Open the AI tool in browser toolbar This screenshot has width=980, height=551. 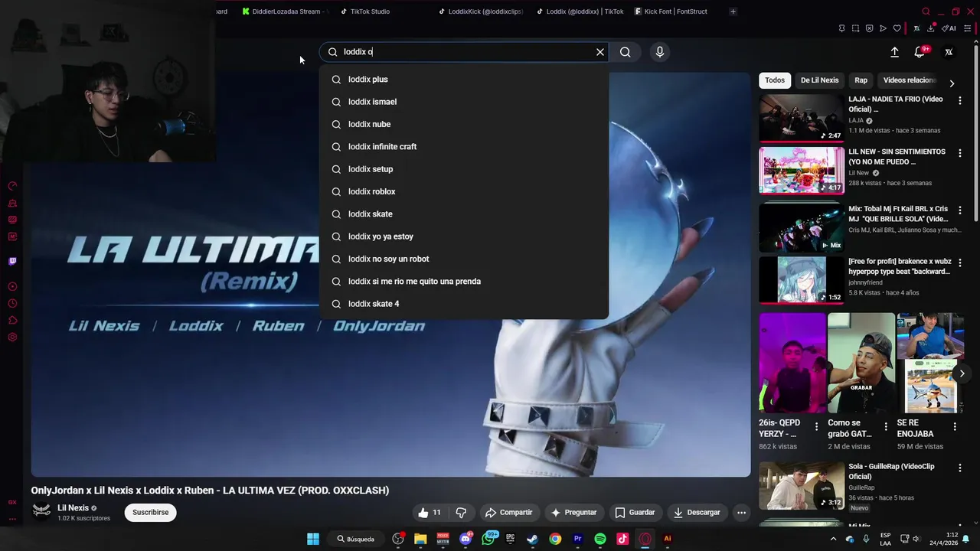pos(949,28)
